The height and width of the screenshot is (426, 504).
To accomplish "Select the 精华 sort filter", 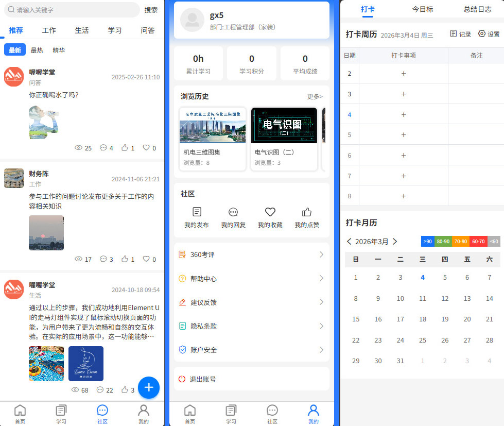I will coord(59,50).
